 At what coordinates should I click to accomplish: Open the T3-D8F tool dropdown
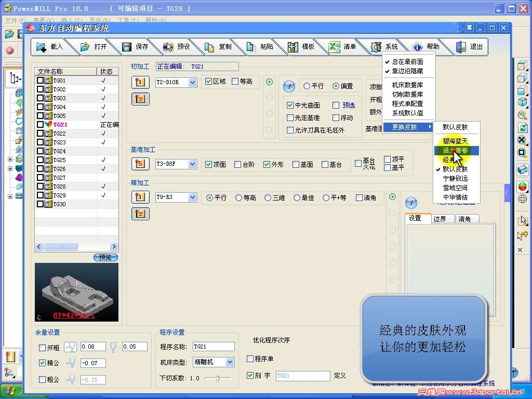coord(192,164)
